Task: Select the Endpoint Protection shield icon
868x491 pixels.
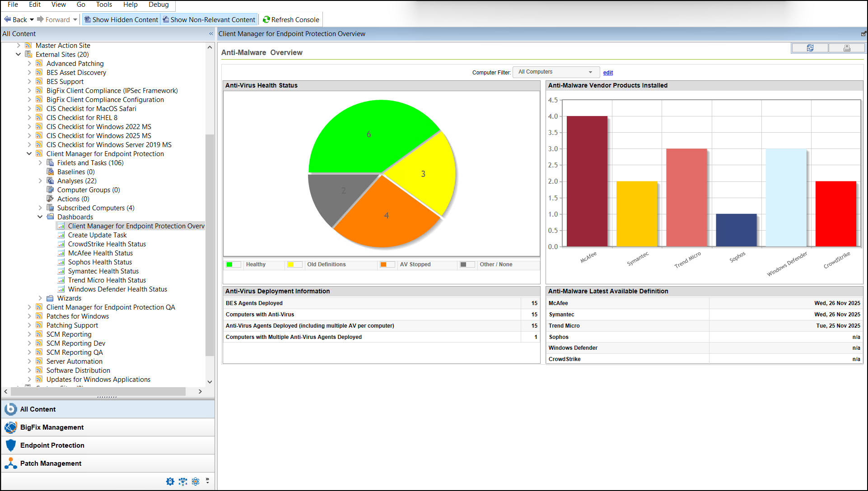Action: (11, 445)
